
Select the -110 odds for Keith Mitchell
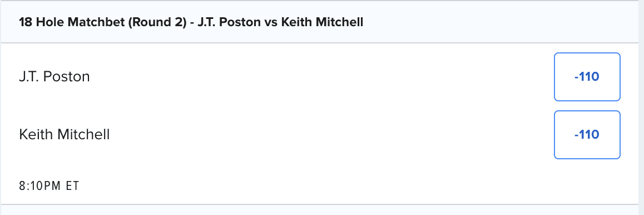587,134
